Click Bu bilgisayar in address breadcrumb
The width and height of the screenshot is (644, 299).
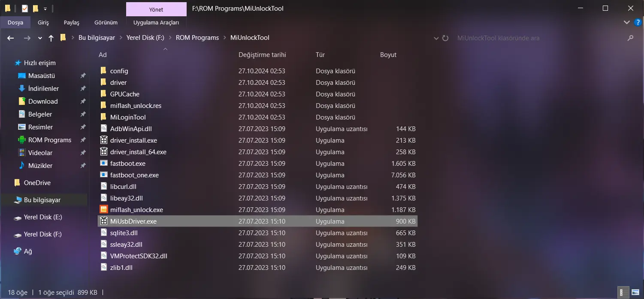point(97,38)
